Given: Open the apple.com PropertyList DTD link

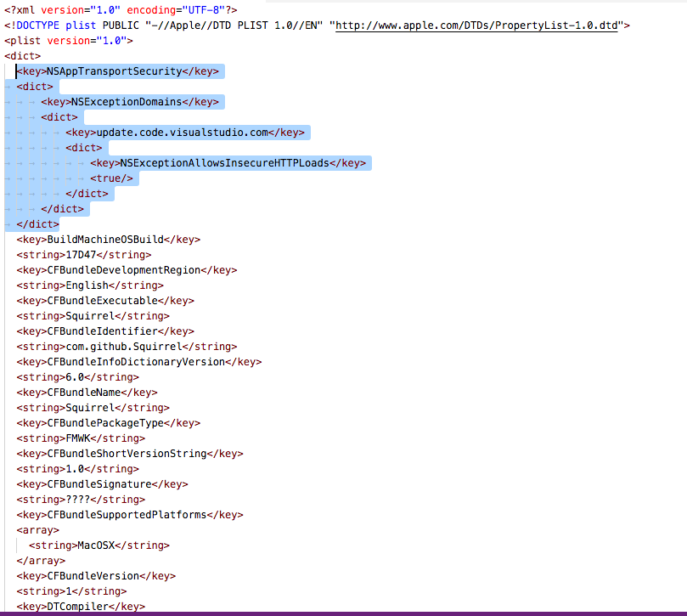Looking at the screenshot, I should pyautogui.click(x=476, y=25).
